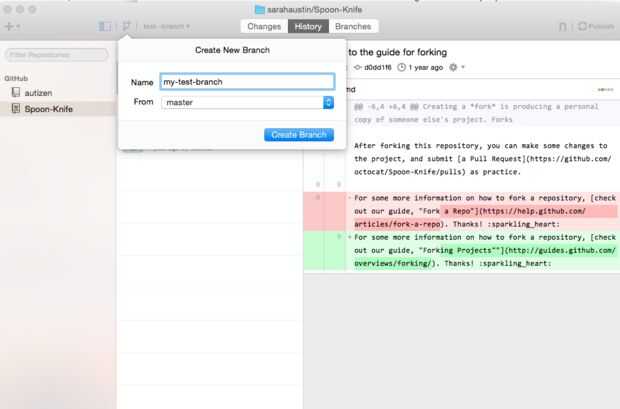Open the From branch dropdown showing master
The width and height of the screenshot is (620, 409).
(x=248, y=102)
